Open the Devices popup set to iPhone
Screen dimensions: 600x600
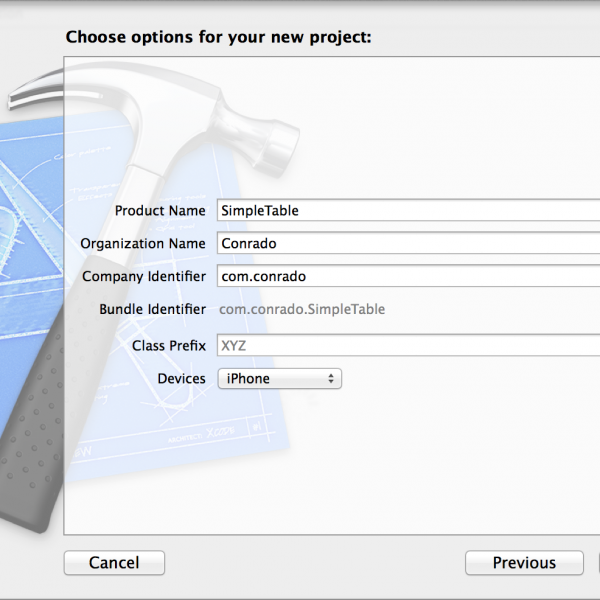click(280, 378)
